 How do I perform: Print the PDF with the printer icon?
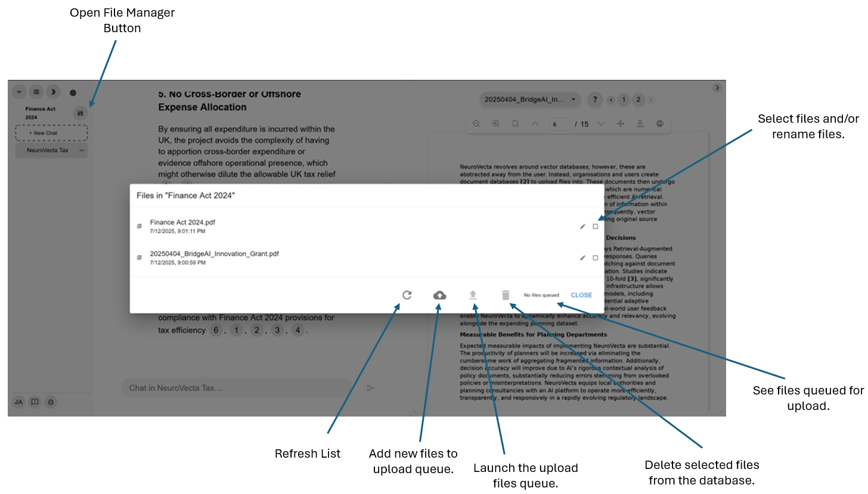[660, 124]
